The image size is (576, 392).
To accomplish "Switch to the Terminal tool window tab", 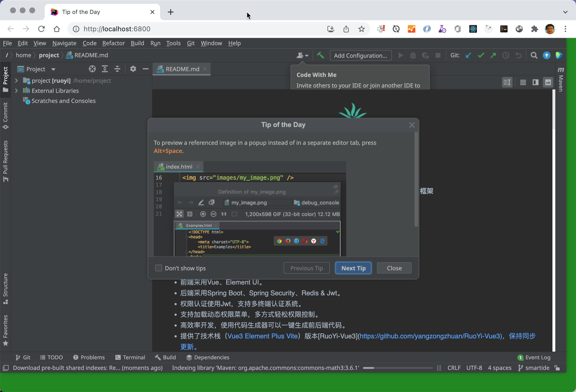I will coord(130,357).
